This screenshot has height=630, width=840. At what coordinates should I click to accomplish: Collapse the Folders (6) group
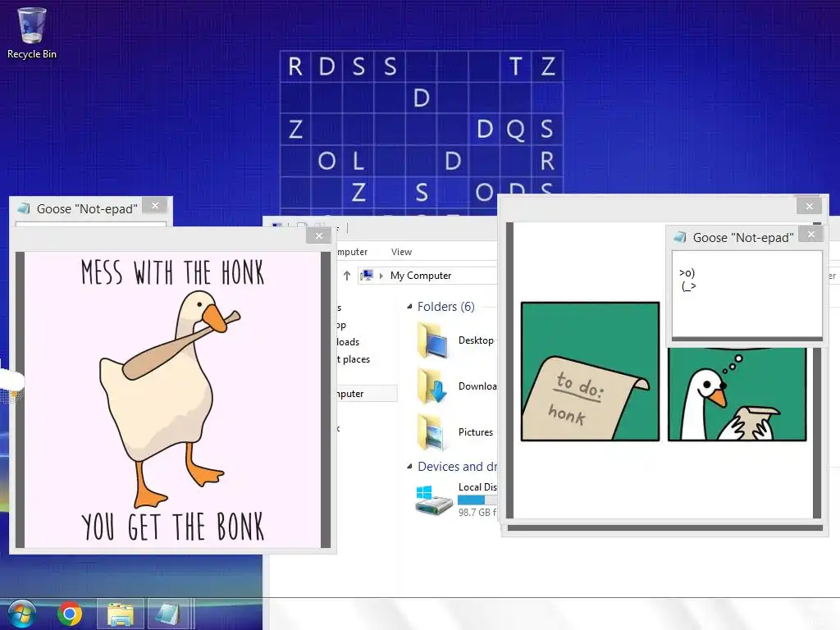[409, 307]
